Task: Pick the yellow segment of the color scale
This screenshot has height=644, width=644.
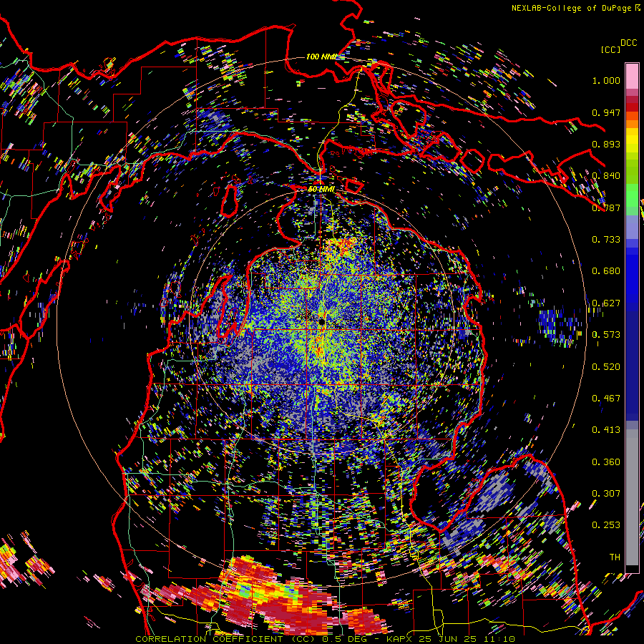Action: click(x=632, y=140)
